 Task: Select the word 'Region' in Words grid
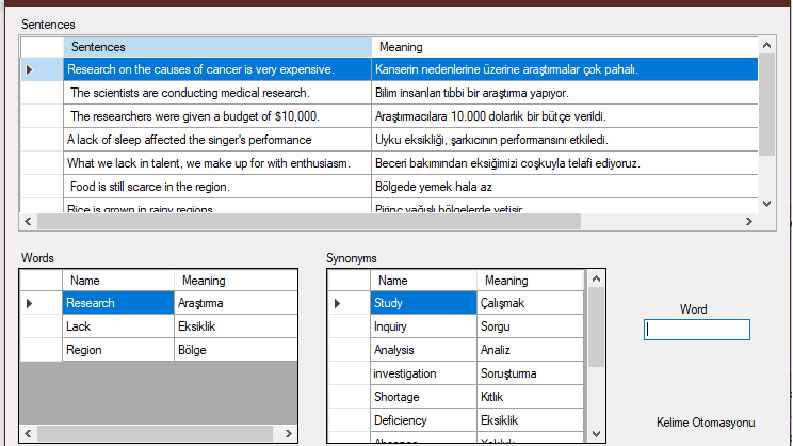[118, 350]
